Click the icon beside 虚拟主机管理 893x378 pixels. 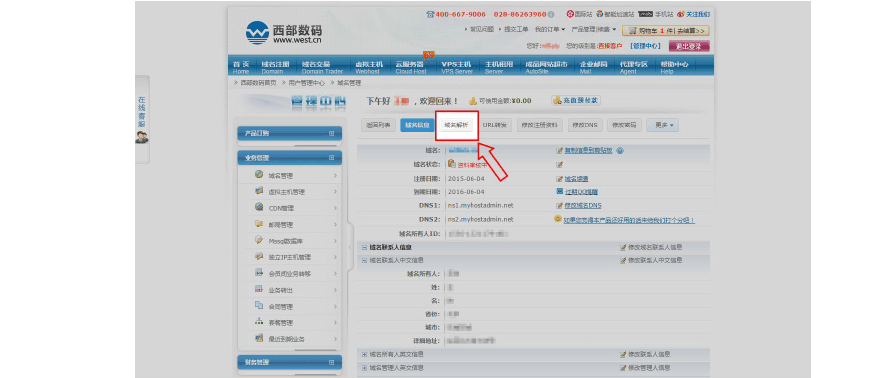259,191
